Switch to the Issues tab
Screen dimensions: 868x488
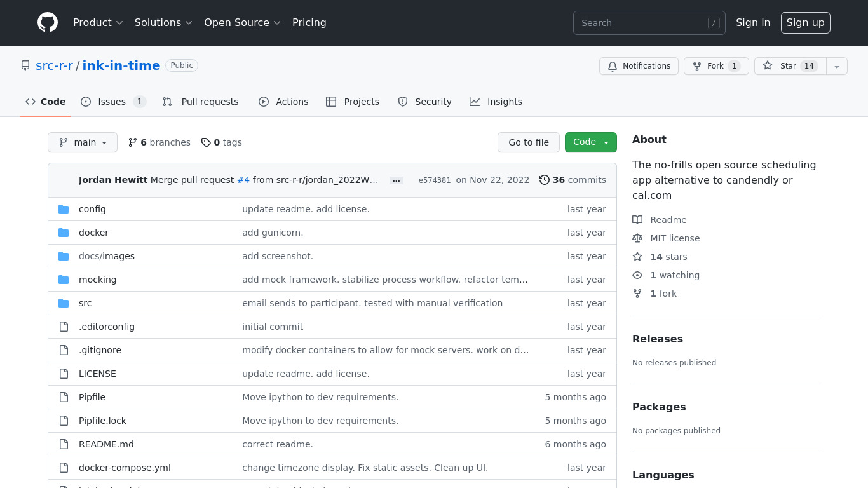coord(114,102)
